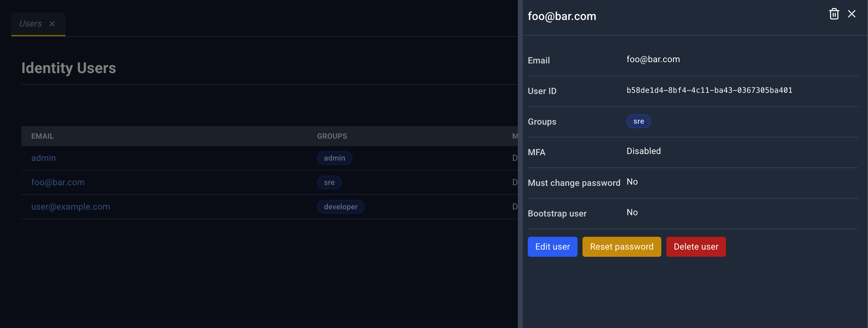
Task: Close the Users tab with its X
Action: (x=52, y=23)
